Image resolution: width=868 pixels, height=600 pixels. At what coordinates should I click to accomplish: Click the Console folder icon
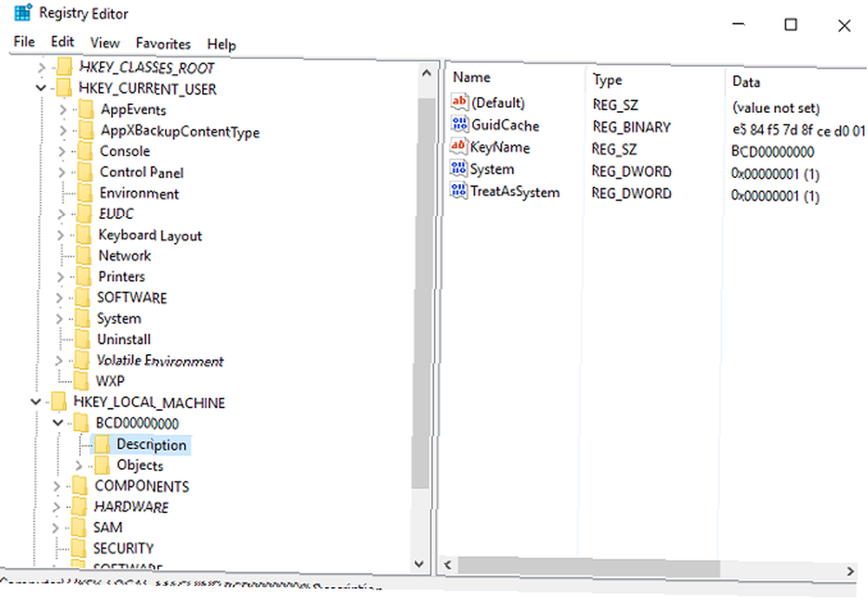tap(85, 151)
